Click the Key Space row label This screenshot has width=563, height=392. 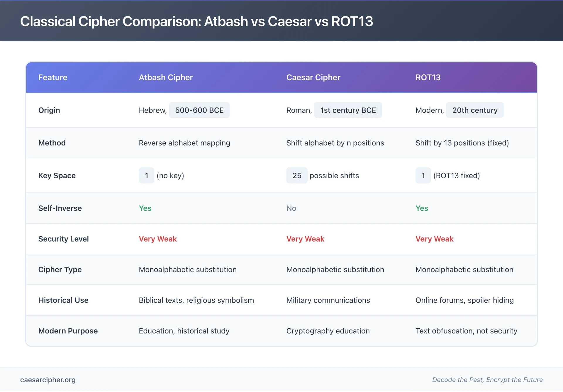pyautogui.click(x=57, y=175)
